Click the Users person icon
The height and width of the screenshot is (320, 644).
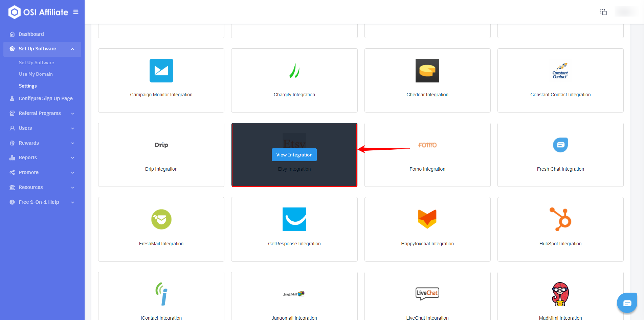click(x=12, y=128)
